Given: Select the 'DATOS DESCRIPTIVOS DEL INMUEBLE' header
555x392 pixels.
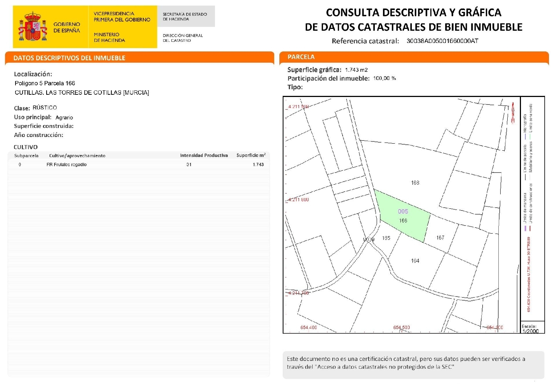Looking at the screenshot, I should (69, 58).
